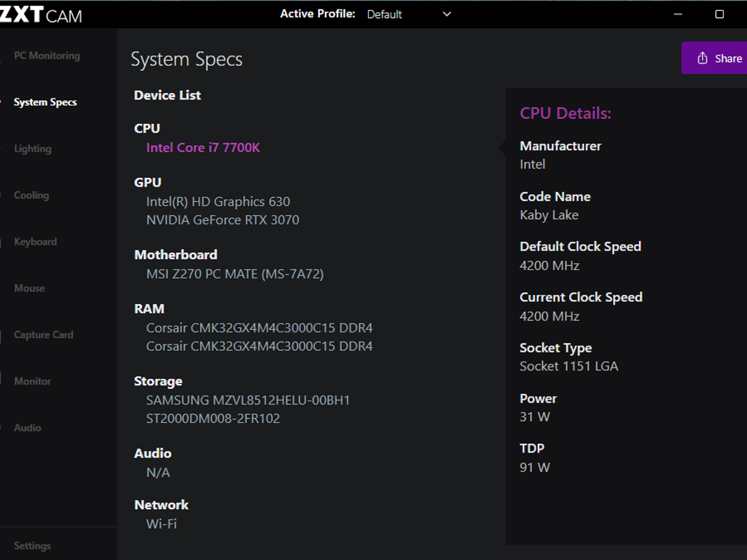The height and width of the screenshot is (560, 747).
Task: Click the purple Share button
Action: 714,58
